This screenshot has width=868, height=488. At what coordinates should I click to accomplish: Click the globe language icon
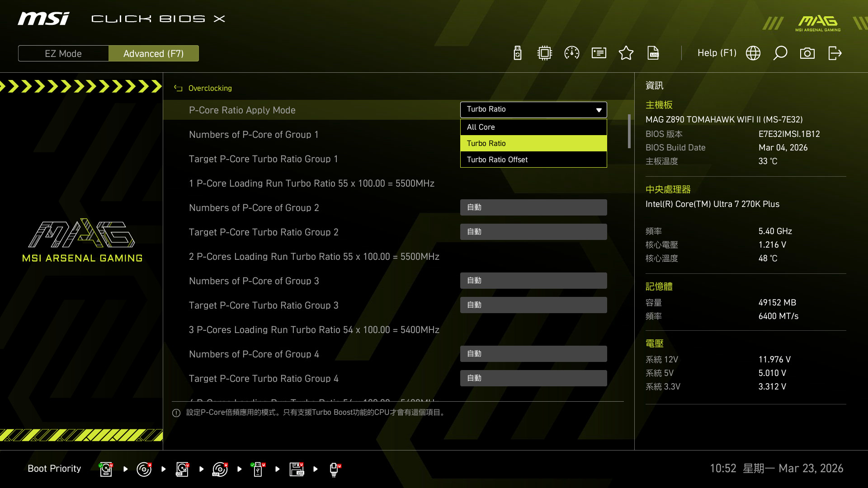[x=753, y=53]
